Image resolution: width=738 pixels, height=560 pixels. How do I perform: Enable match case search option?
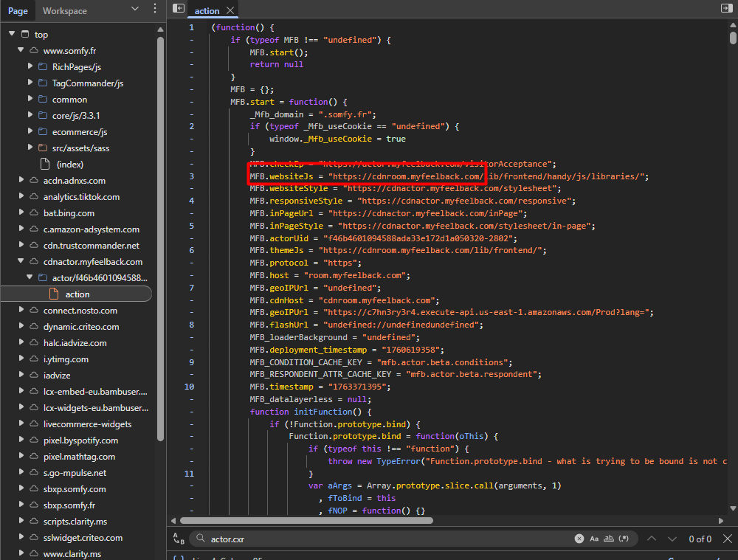(x=594, y=539)
